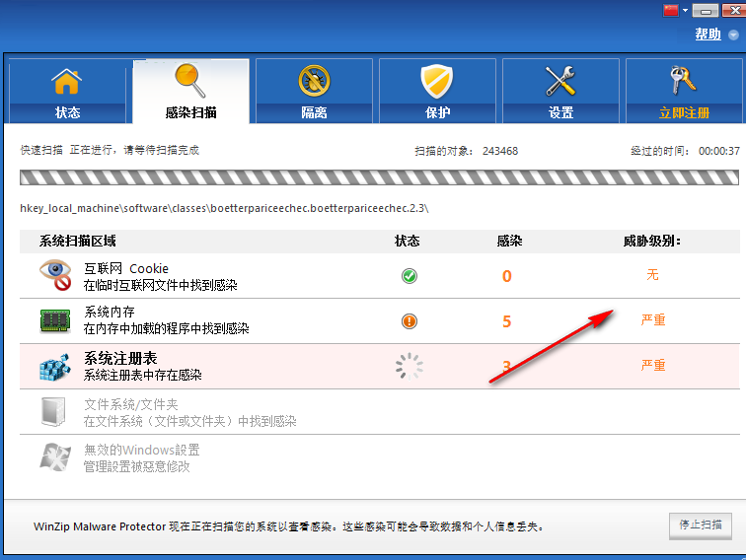746x560 pixels.
Task: Click the striped scan progress bar
Action: [x=379, y=177]
